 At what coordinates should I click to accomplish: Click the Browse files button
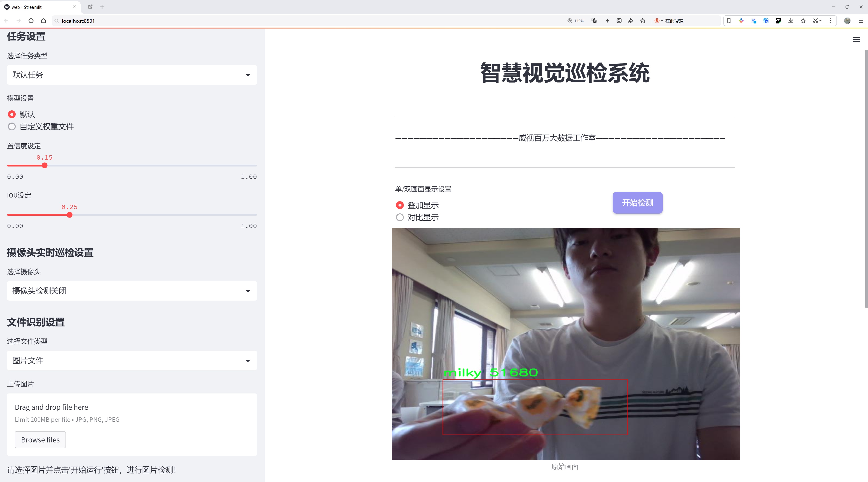click(40, 440)
